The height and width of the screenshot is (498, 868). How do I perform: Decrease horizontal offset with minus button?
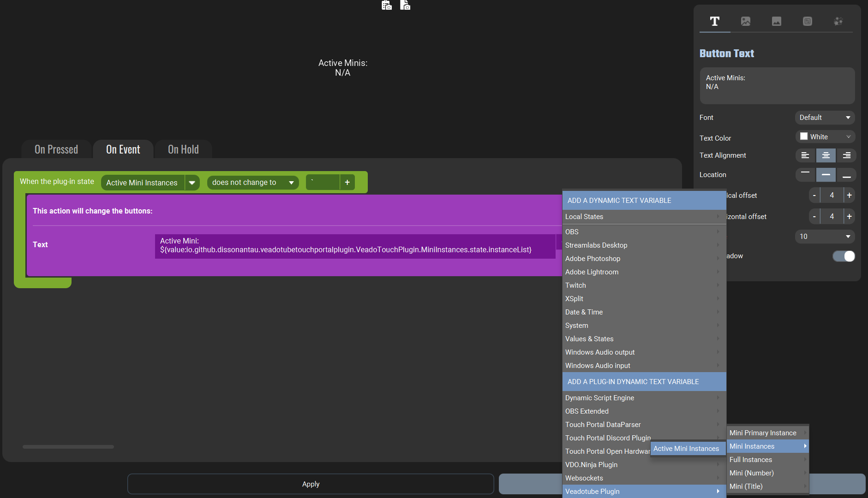[814, 217]
